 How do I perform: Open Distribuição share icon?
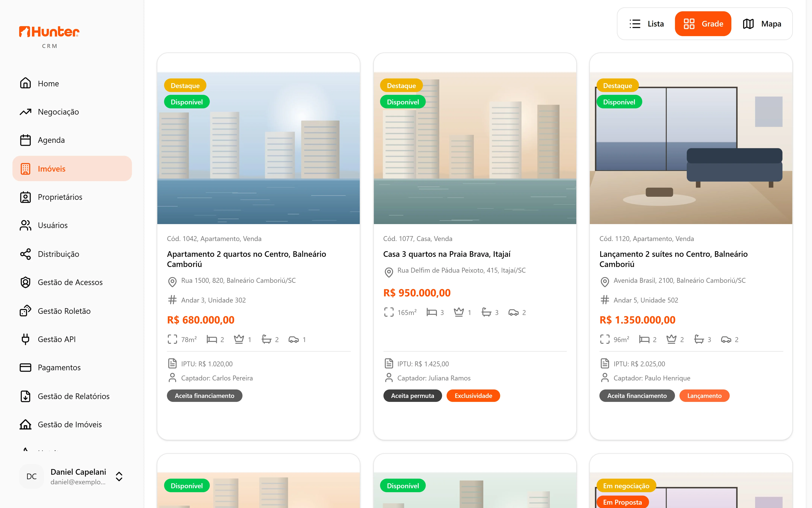26,254
